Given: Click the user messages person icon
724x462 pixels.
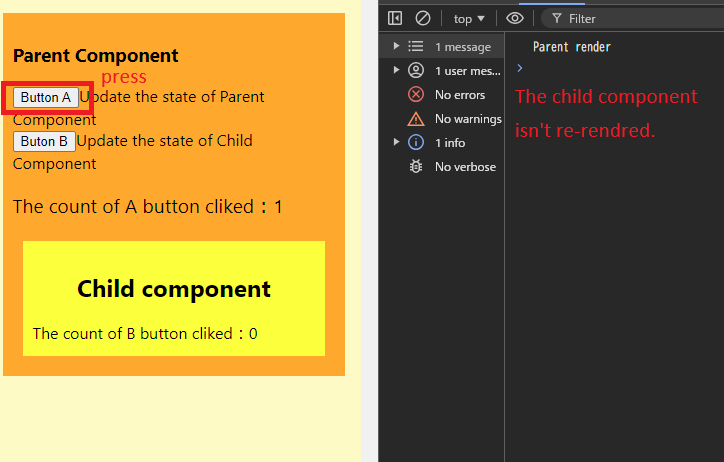Looking at the screenshot, I should [x=416, y=71].
